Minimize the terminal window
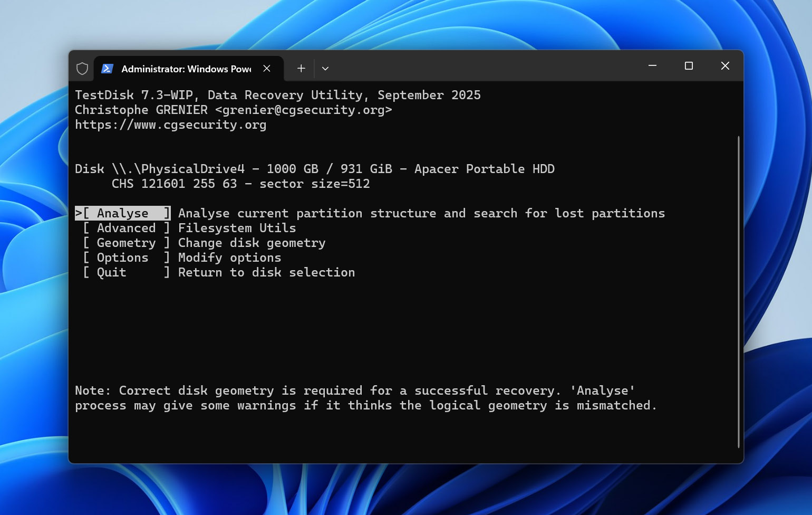This screenshot has width=812, height=515. click(x=652, y=66)
